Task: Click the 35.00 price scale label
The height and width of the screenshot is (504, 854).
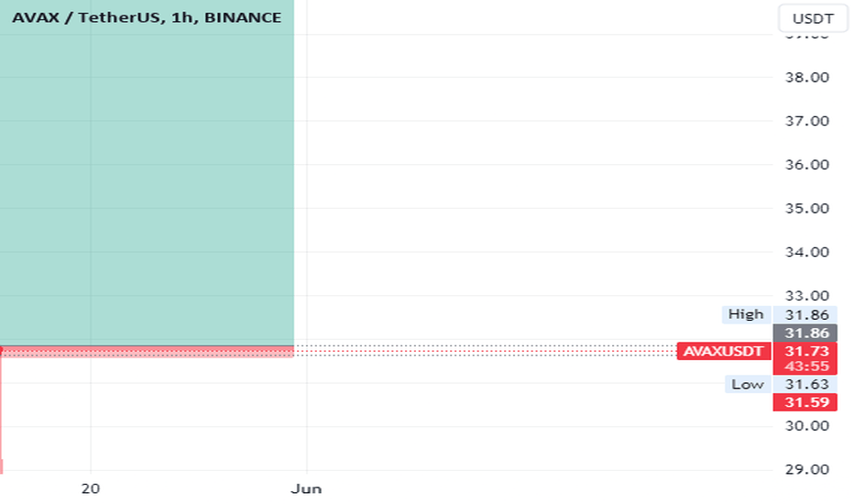Action: [806, 208]
